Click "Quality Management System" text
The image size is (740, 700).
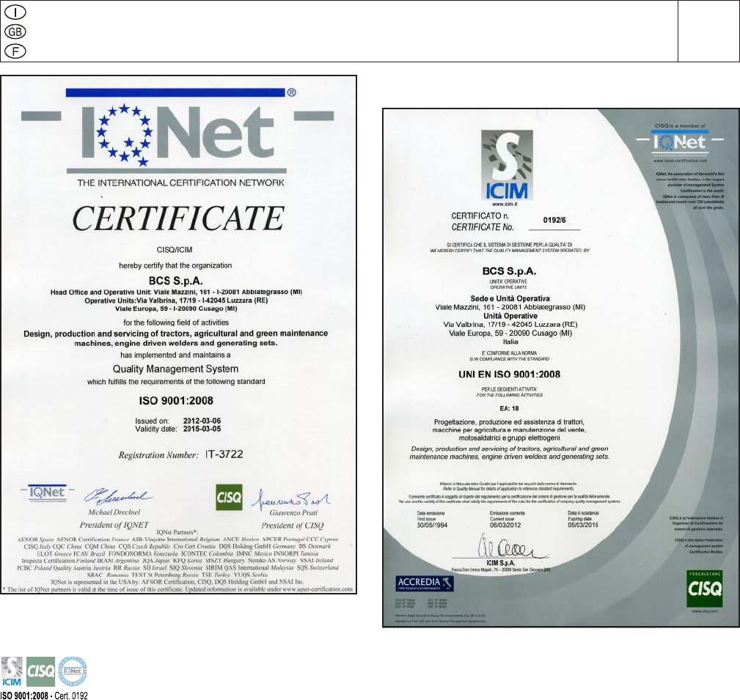[175, 369]
